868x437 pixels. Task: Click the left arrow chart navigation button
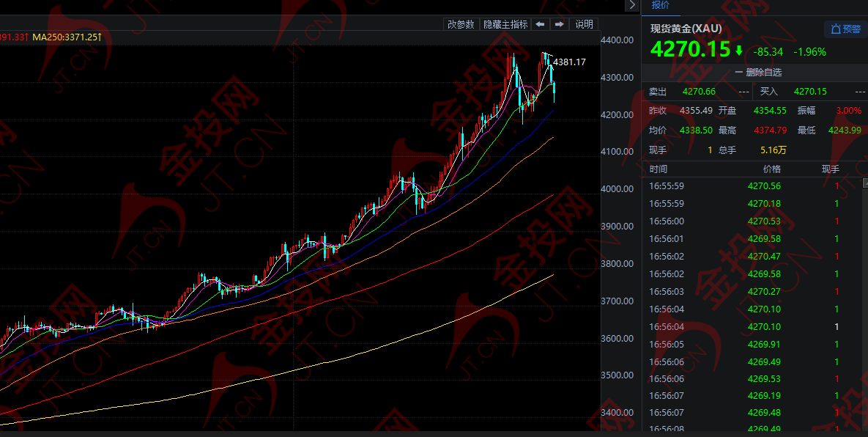540,23
